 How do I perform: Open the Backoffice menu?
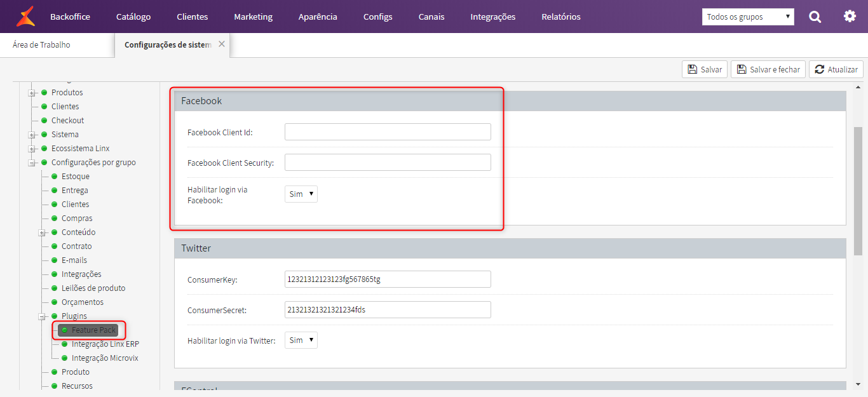(70, 17)
